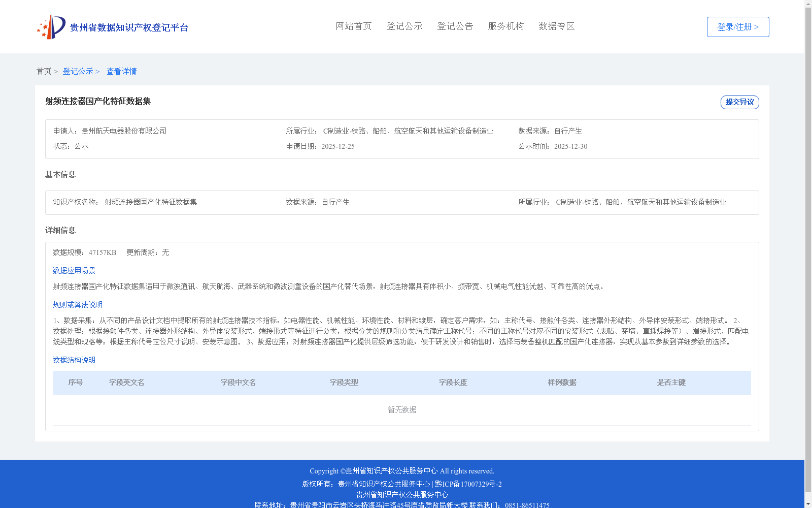Click the 字段长度 column header
The image size is (812, 508).
pos(453,383)
